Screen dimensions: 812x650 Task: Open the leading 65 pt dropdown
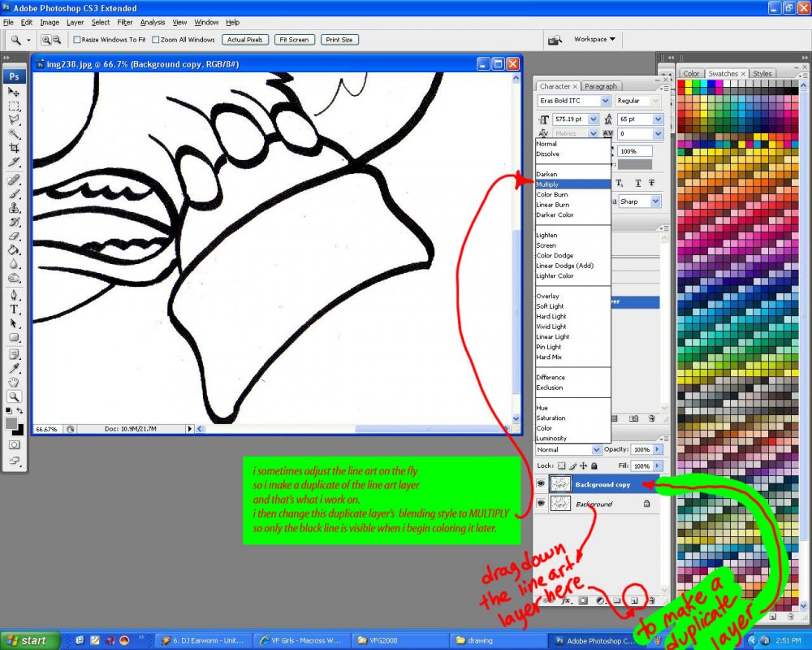coord(658,119)
